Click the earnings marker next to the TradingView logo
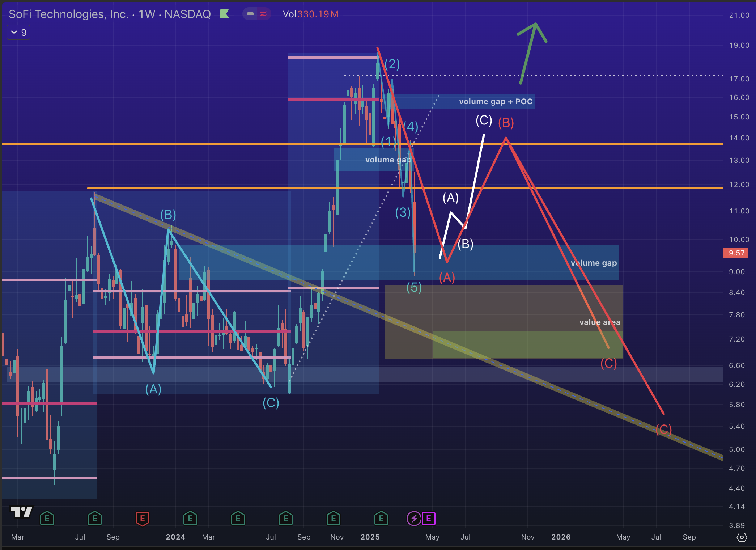Screen dimensions: 756x550 tap(47, 519)
